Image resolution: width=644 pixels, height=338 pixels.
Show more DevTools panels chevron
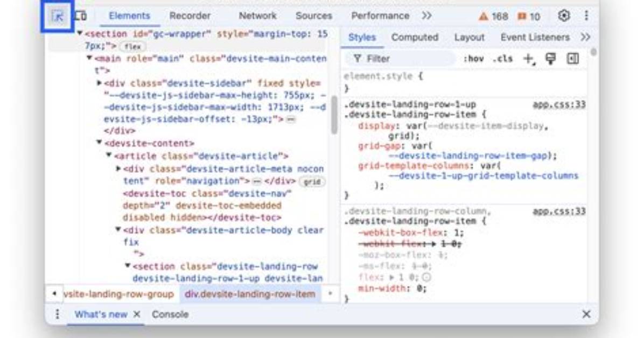tap(427, 16)
